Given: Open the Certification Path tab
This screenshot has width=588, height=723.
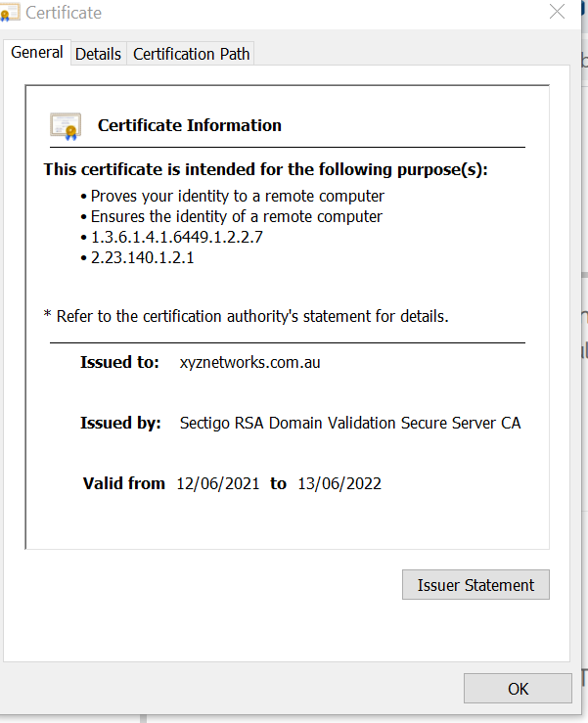Looking at the screenshot, I should (191, 54).
